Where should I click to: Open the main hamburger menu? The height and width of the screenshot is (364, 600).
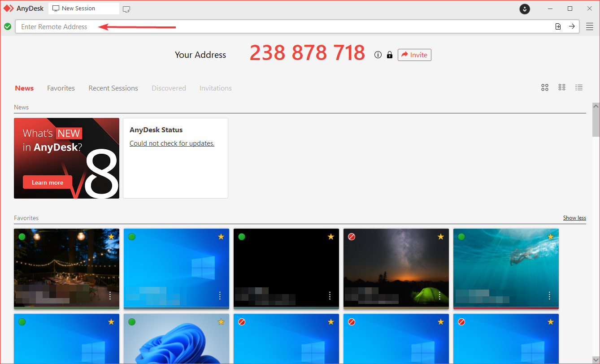tap(590, 26)
